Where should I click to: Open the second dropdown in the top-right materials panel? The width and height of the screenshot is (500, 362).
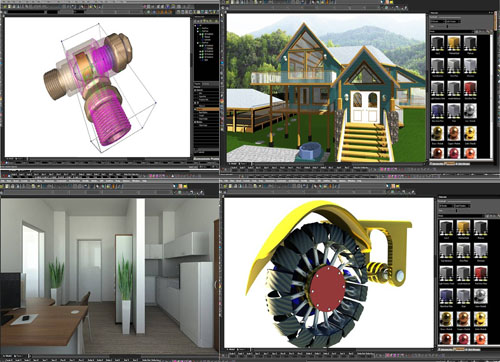[453, 22]
